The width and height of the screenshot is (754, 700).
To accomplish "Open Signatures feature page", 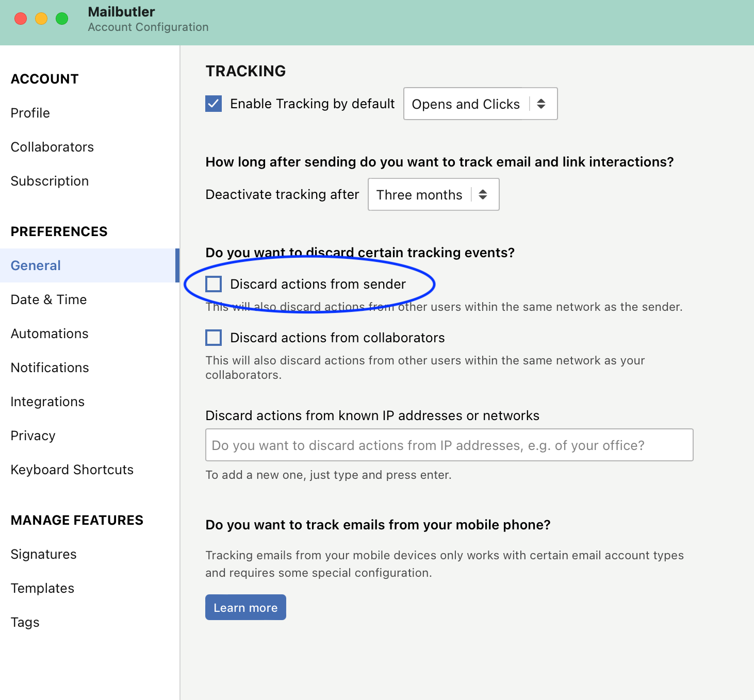I will pyautogui.click(x=43, y=554).
